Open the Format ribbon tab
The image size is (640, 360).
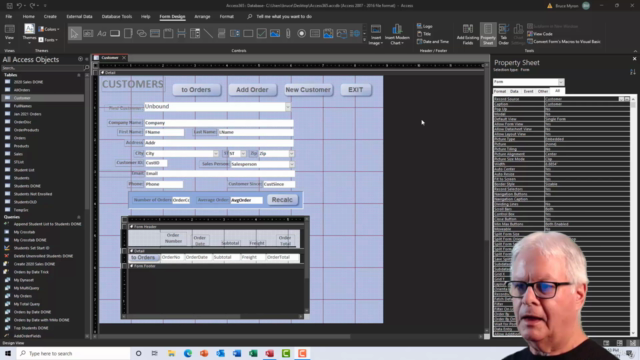227,17
